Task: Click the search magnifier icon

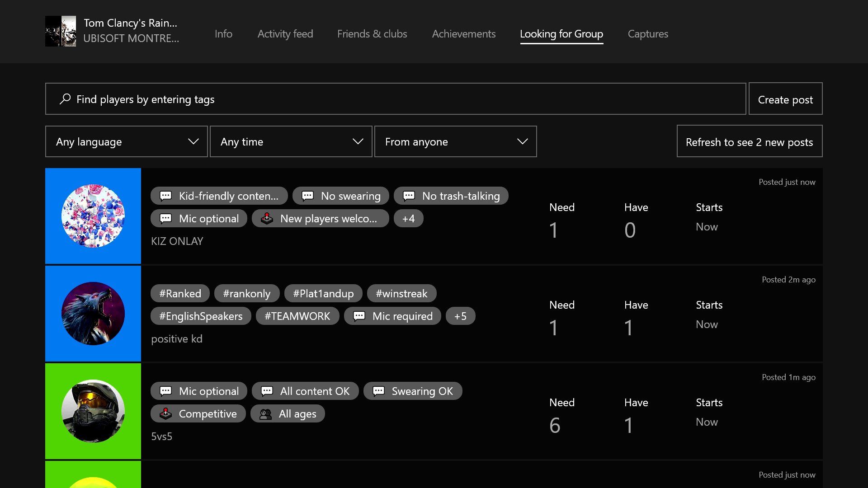Action: tap(65, 99)
